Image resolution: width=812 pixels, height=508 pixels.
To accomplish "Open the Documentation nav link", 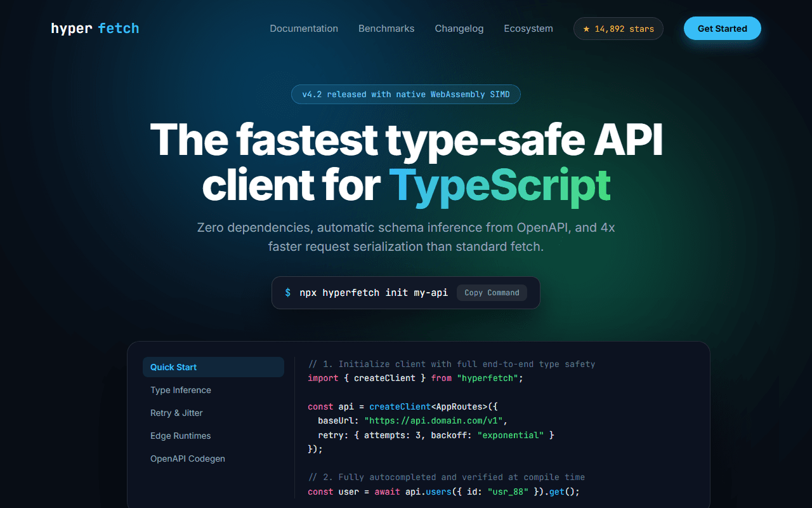I will click(x=304, y=29).
